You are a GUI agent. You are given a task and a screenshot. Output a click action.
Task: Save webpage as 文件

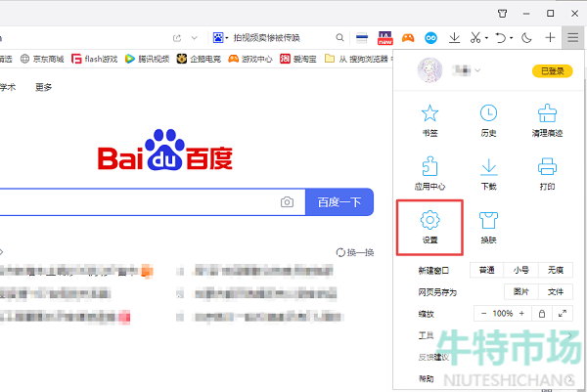pyautogui.click(x=556, y=291)
